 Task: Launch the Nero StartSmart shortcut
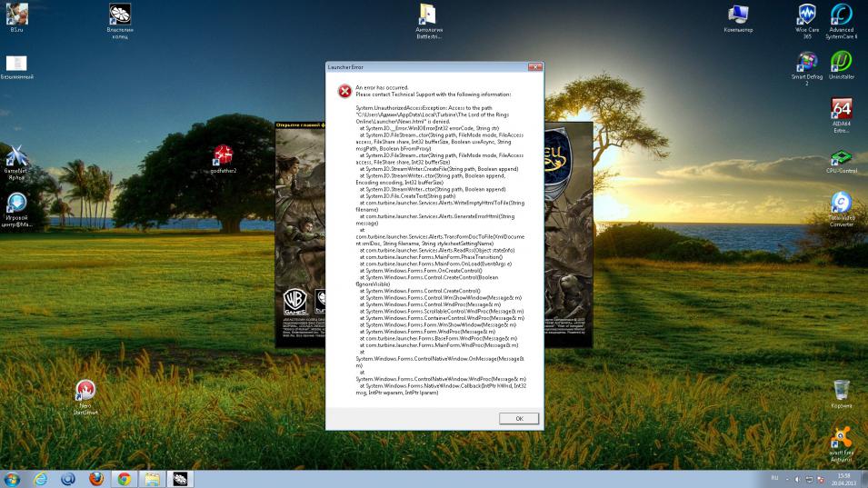[85, 397]
